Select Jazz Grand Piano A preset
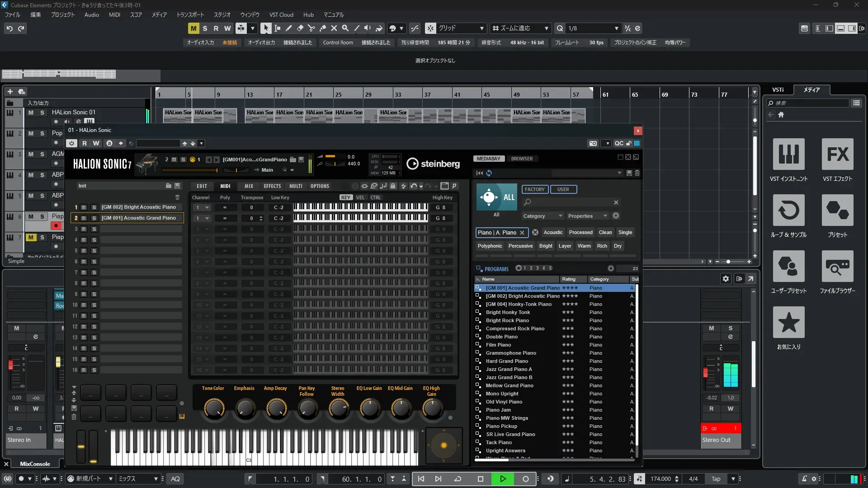The image size is (868, 488). [509, 369]
